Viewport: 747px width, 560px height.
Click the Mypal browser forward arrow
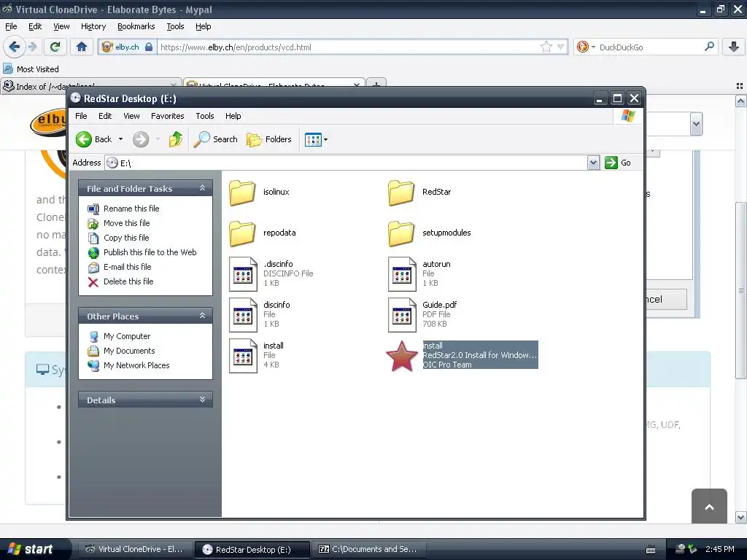click(32, 47)
